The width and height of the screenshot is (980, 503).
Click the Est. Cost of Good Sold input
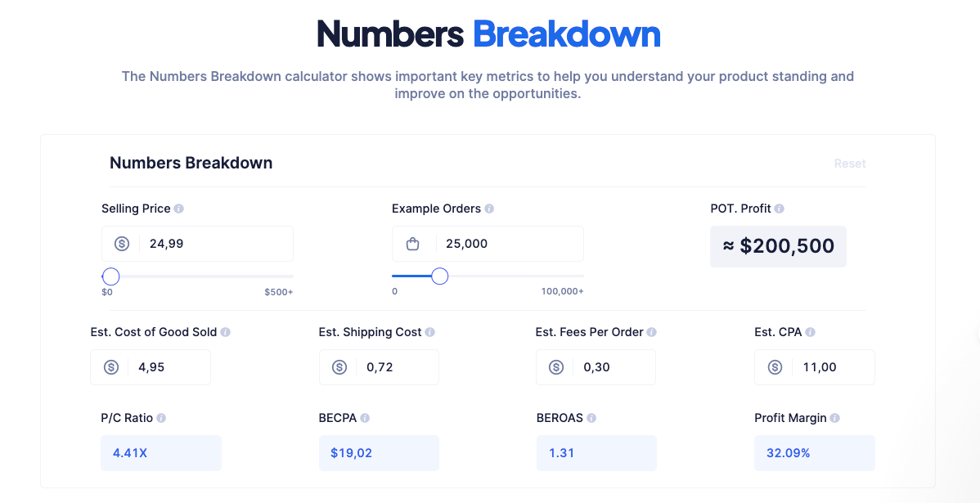coord(151,367)
